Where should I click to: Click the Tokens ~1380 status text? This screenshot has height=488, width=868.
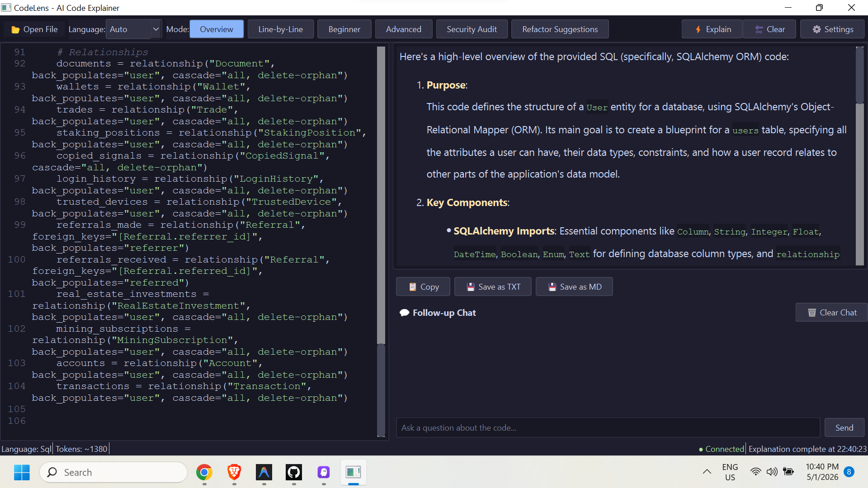(x=81, y=449)
